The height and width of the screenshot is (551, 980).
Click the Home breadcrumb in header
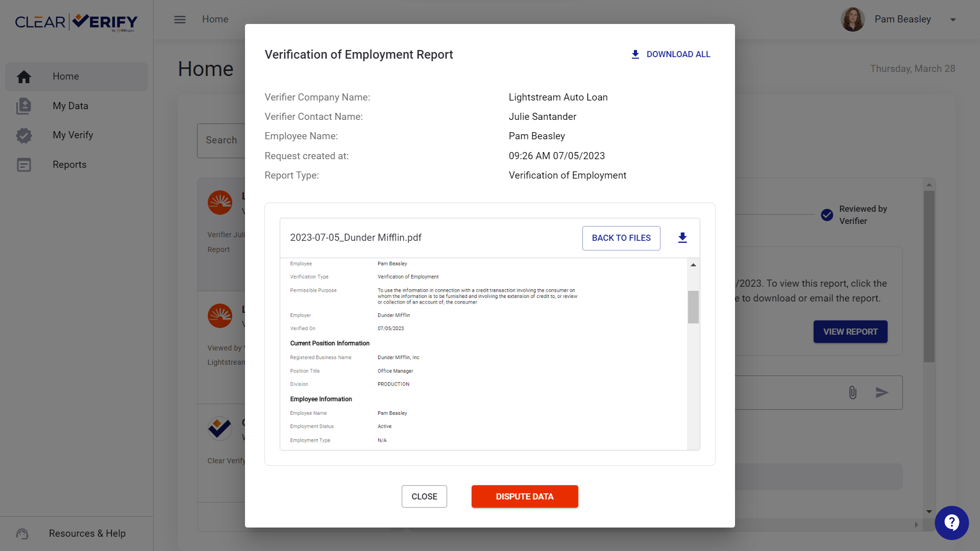(215, 19)
